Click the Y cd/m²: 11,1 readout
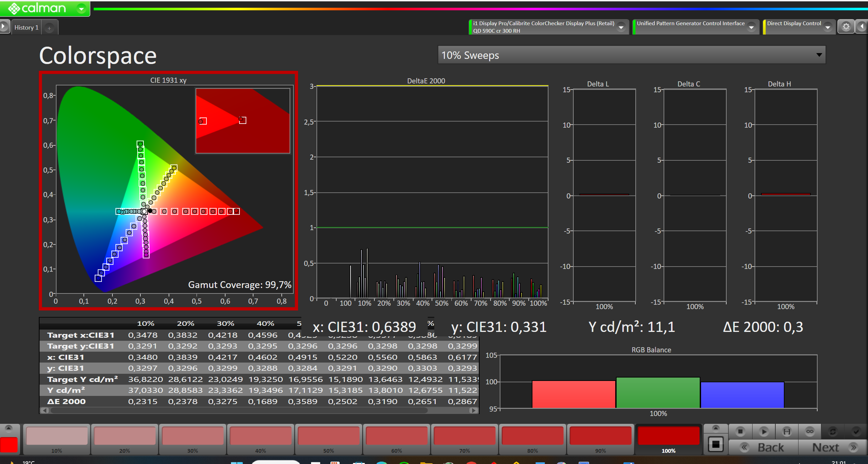 pyautogui.click(x=632, y=327)
